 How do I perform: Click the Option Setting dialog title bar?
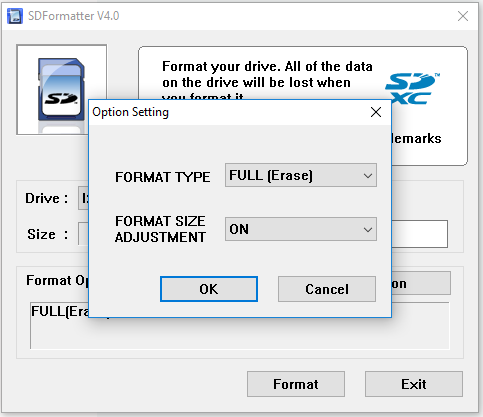pos(240,112)
